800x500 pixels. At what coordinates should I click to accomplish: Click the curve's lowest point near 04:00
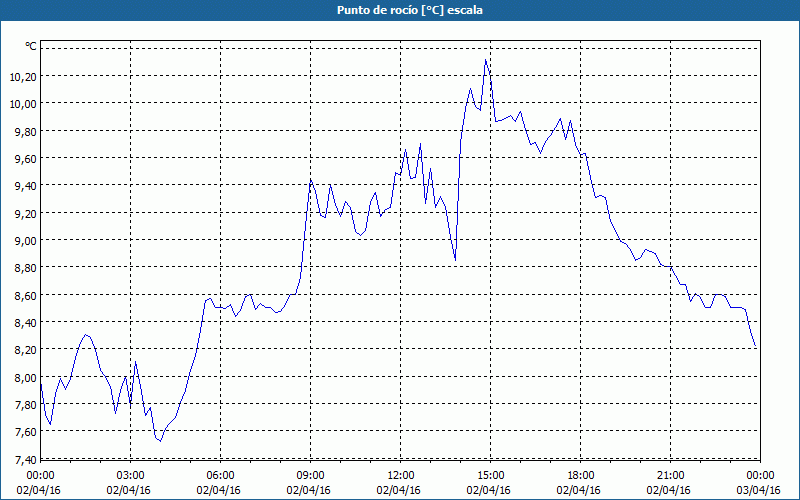[x=160, y=441]
